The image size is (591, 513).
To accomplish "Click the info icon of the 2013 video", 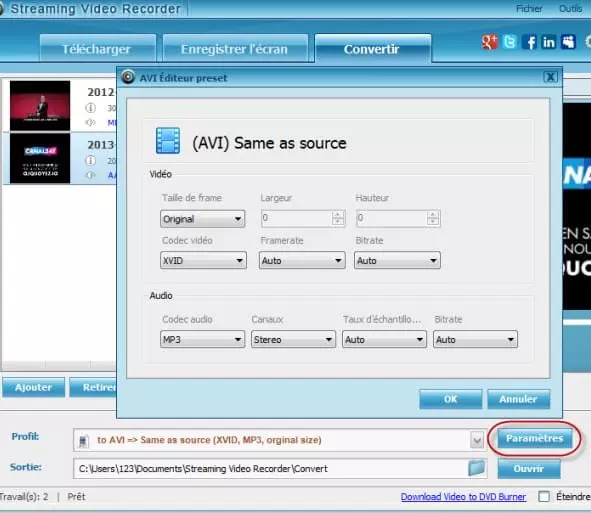I will coord(90,161).
